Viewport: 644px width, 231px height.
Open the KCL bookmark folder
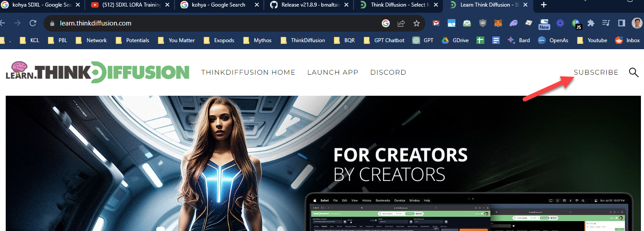point(30,40)
